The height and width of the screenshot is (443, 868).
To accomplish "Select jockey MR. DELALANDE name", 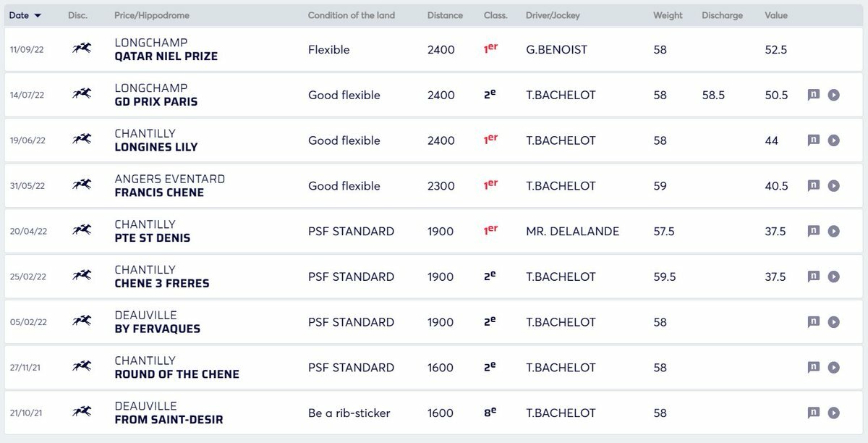I will coord(572,232).
